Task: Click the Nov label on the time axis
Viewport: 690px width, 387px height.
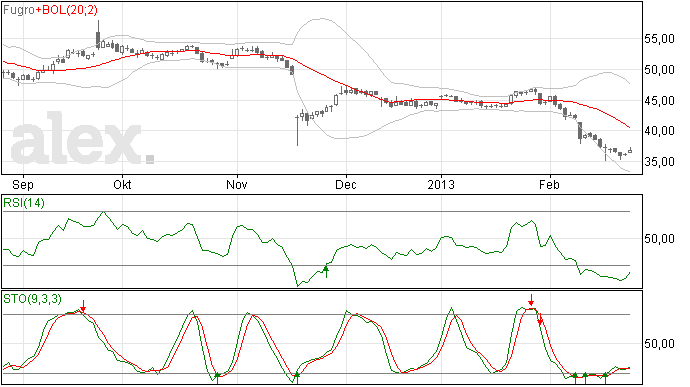Action: 237,184
